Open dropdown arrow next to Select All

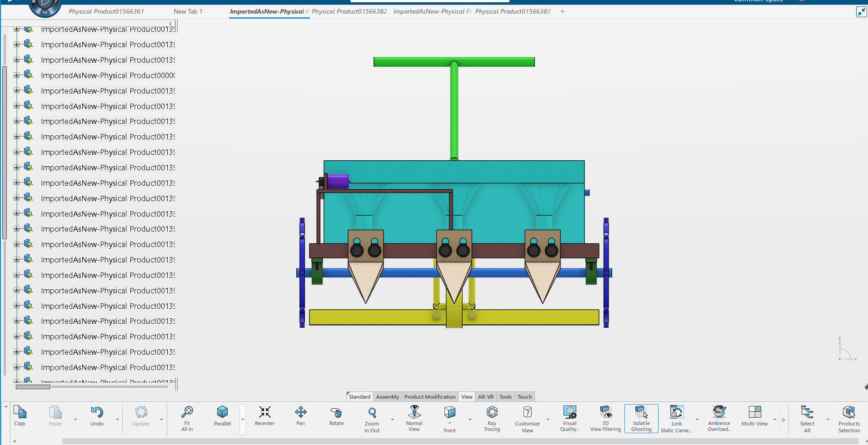[828, 420]
